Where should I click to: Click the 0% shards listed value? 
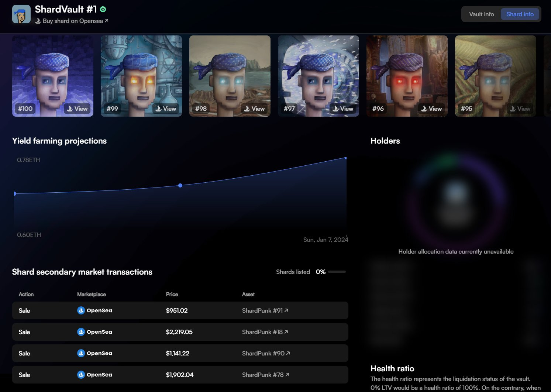[x=321, y=272]
